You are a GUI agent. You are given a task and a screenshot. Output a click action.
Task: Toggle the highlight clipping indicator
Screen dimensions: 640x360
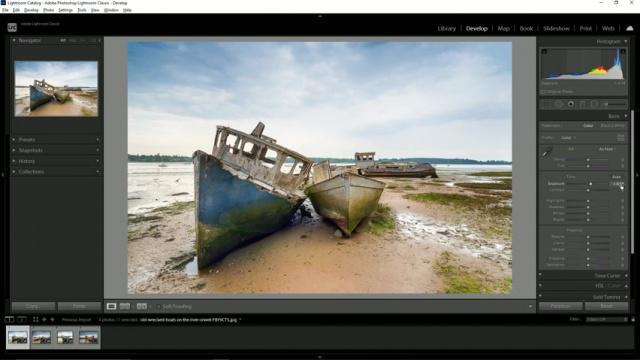622,52
